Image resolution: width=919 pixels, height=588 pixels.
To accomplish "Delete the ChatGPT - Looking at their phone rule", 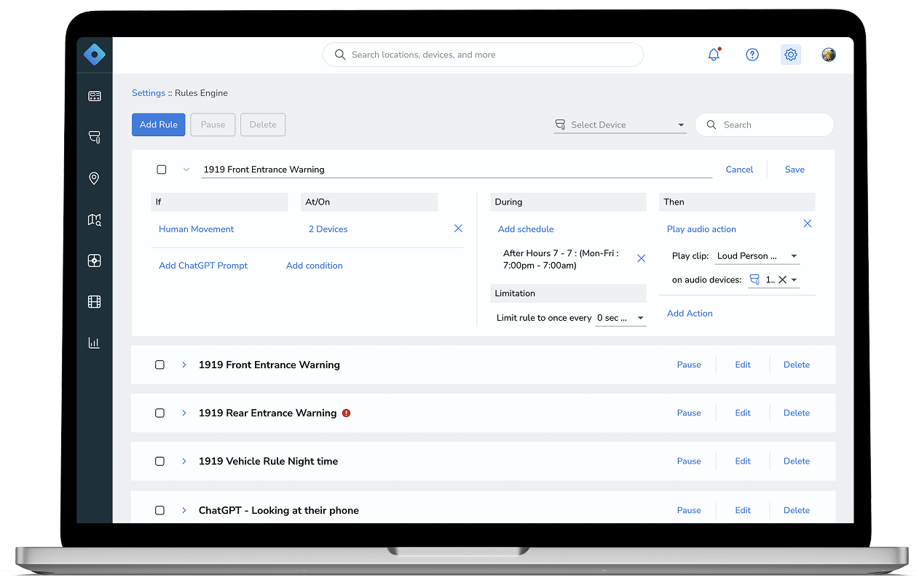I will 797,510.
